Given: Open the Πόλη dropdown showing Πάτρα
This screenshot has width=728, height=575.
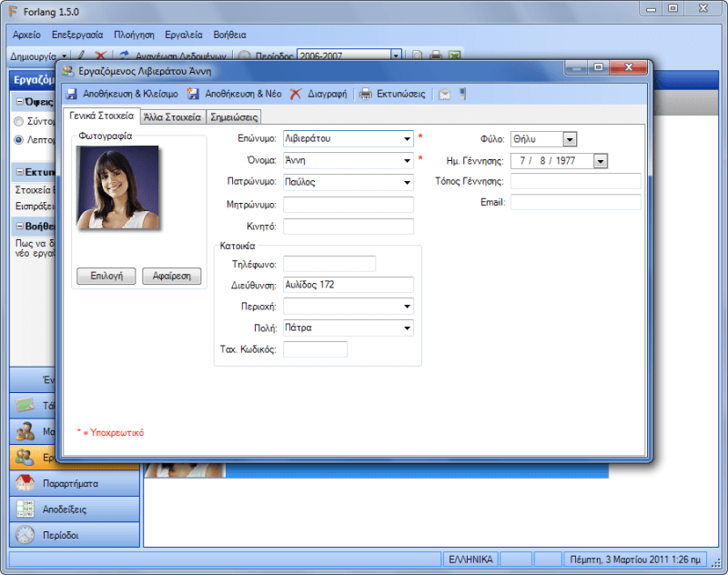Looking at the screenshot, I should pos(407,328).
